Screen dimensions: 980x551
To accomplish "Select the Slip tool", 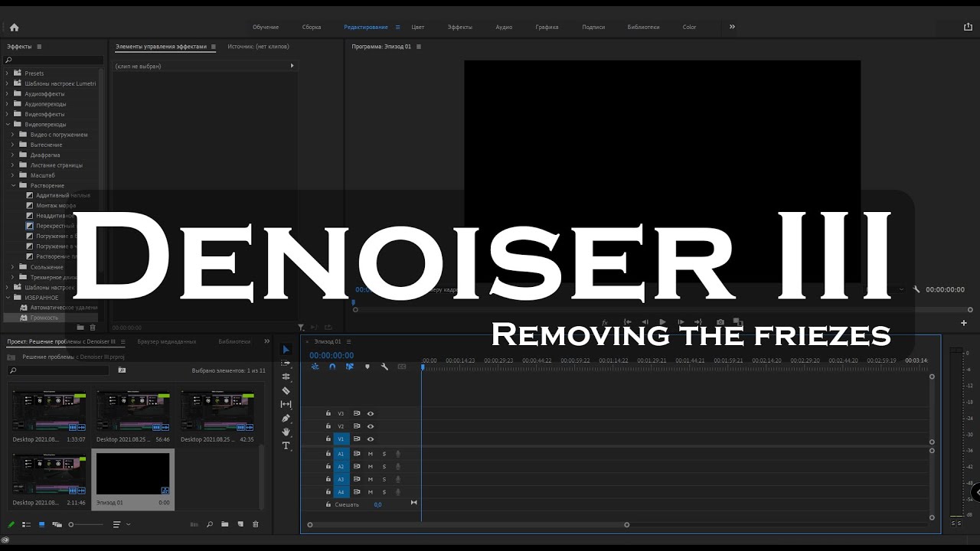I will pyautogui.click(x=286, y=404).
